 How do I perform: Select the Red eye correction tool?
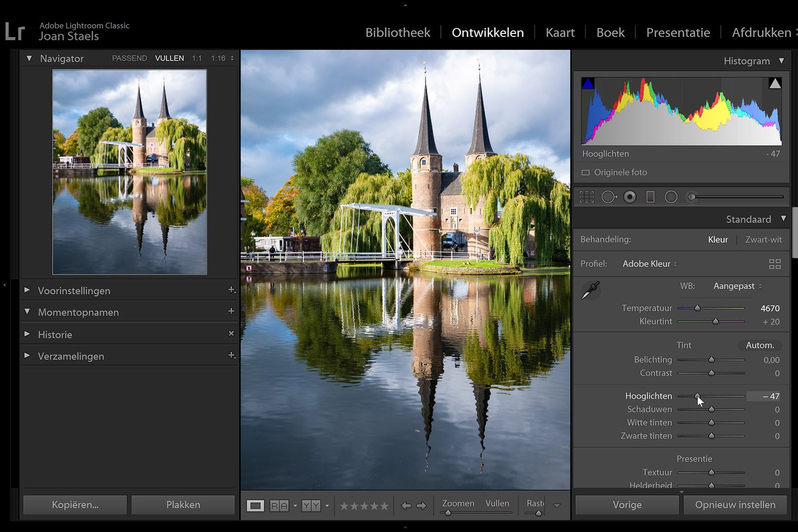pyautogui.click(x=630, y=197)
